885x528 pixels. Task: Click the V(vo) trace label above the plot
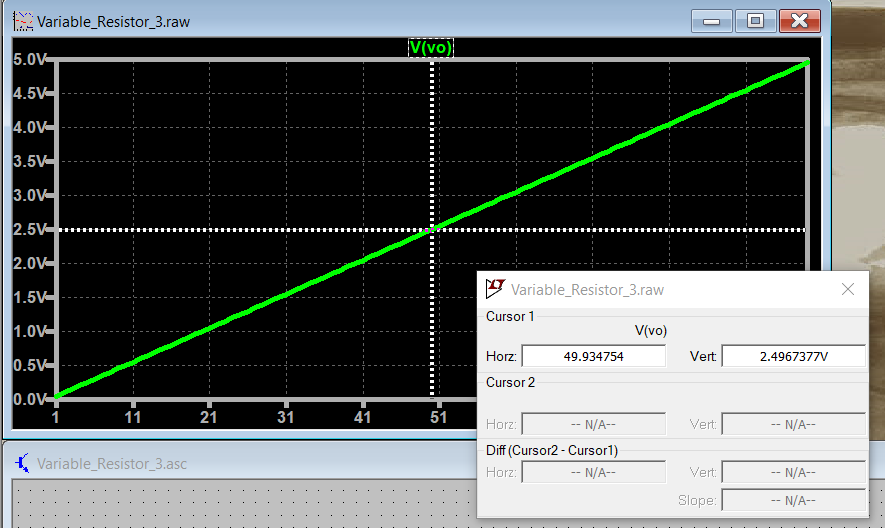point(432,47)
